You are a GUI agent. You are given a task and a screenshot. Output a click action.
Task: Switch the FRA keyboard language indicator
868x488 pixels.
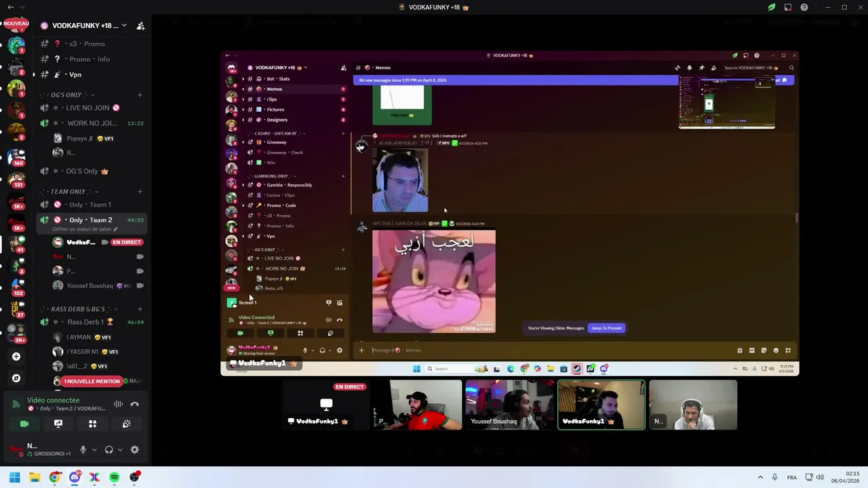point(792,477)
